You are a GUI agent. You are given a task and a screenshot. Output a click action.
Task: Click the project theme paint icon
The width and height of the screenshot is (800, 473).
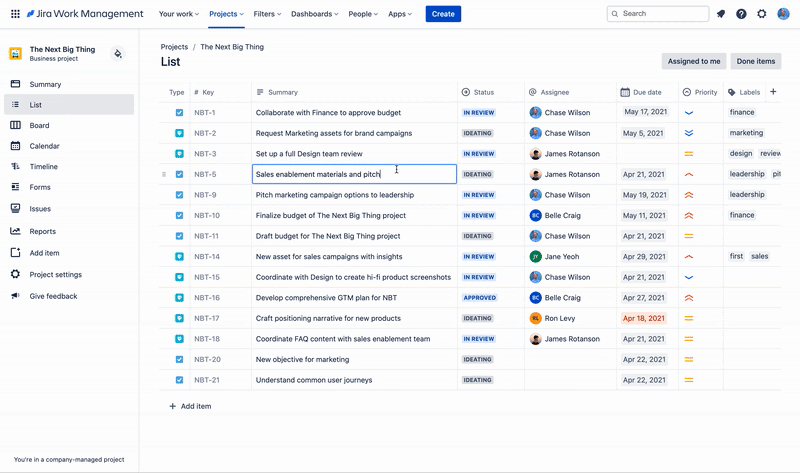tap(118, 54)
